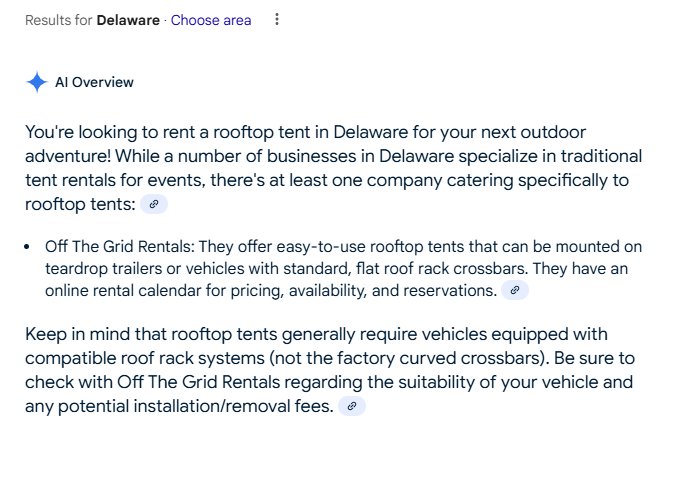The height and width of the screenshot is (486, 683).
Task: Click "You're looking to rent" opening sentence
Action: click(110, 132)
